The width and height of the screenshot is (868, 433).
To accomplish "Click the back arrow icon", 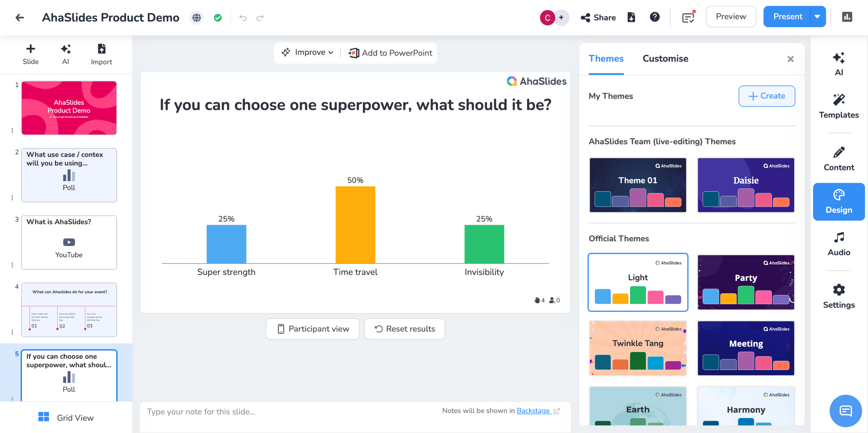I will coord(20,18).
